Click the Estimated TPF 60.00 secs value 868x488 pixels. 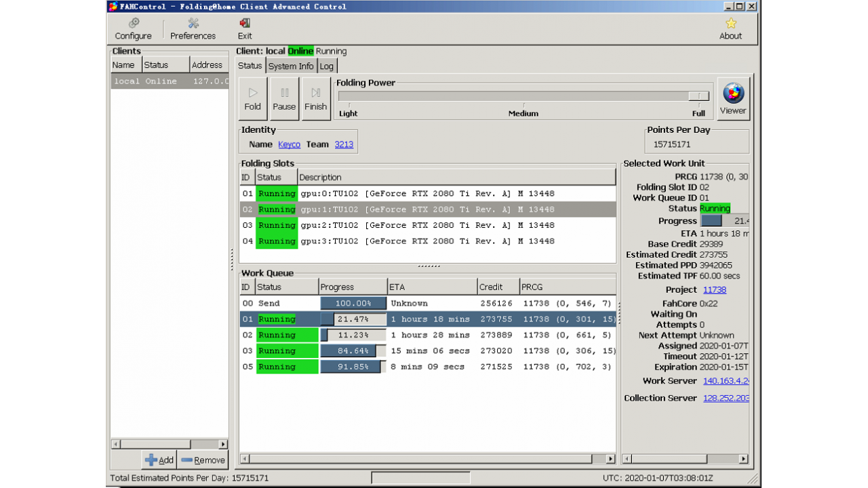point(720,276)
